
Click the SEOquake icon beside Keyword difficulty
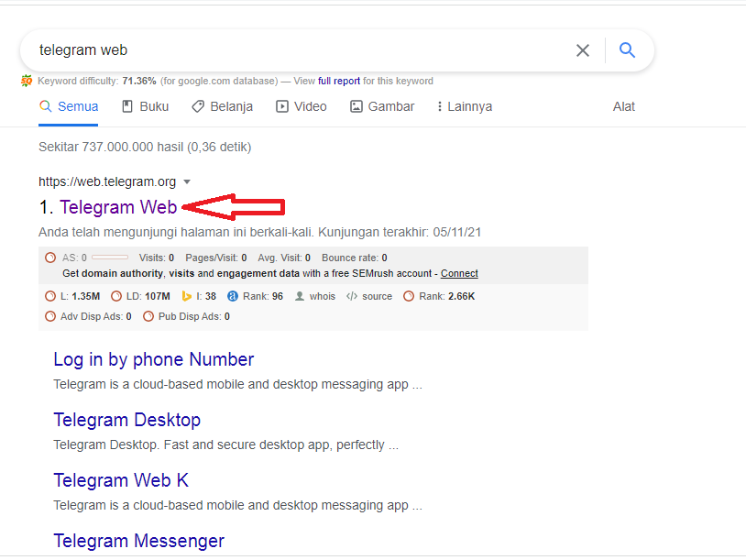coord(27,81)
